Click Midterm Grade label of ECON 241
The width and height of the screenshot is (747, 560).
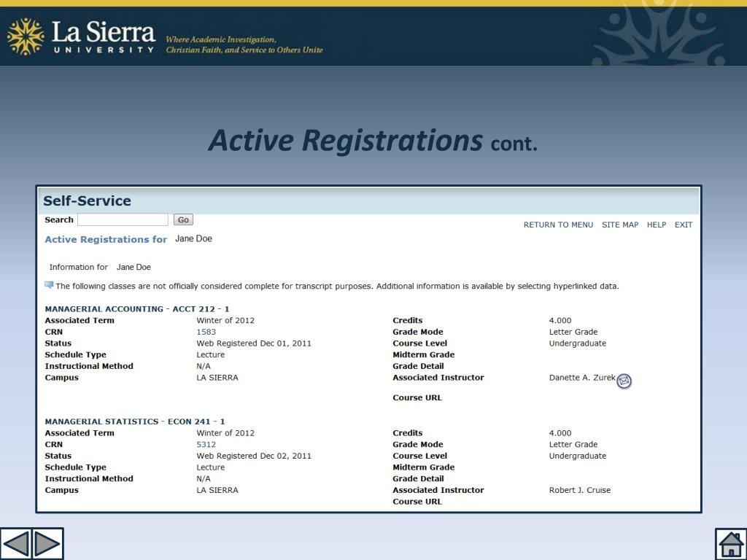pos(424,467)
